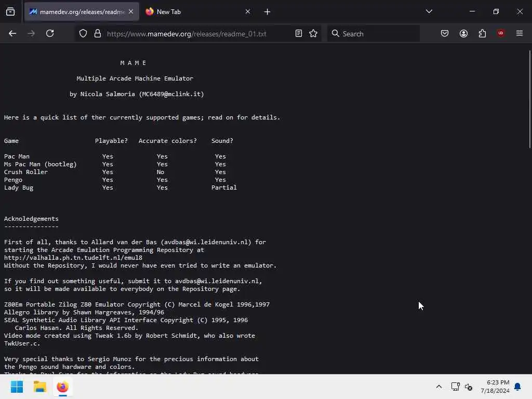Viewport: 532px width, 399px height.
Task: Click the 'Sound?' column header
Action: (x=222, y=141)
